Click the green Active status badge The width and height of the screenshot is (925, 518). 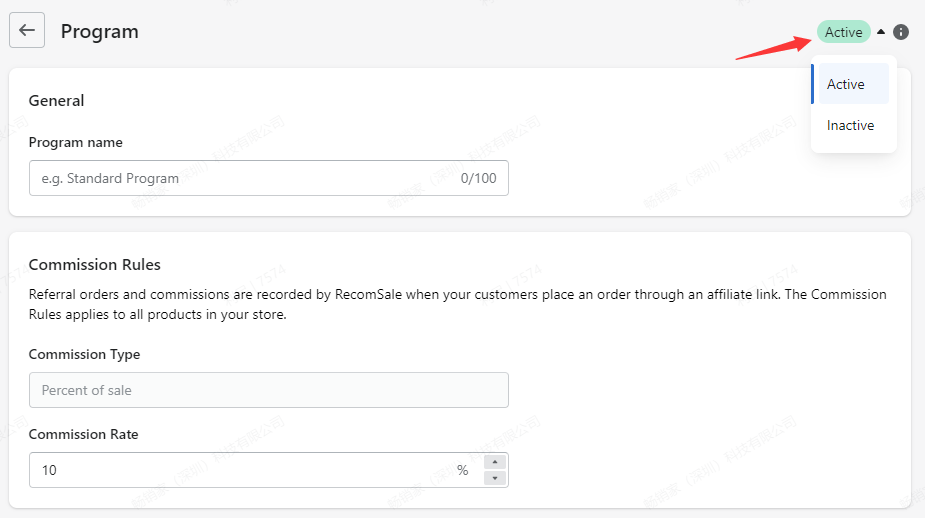click(x=843, y=32)
